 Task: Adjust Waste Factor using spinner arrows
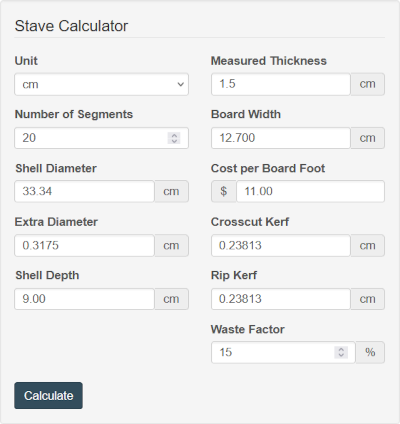click(341, 352)
